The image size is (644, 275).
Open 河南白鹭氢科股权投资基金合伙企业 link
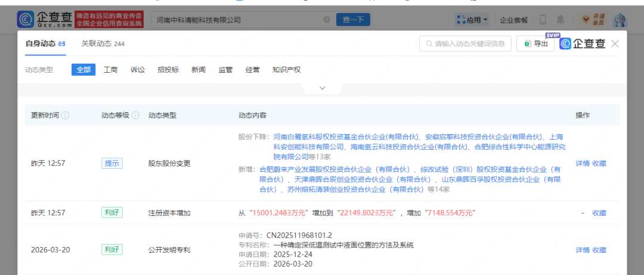click(345, 137)
